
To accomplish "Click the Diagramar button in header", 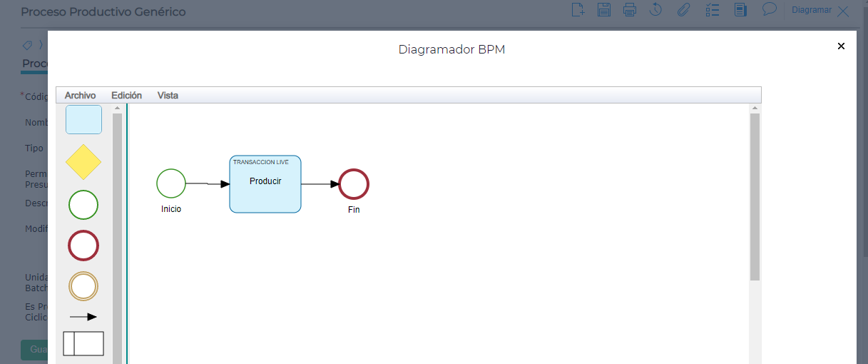I will pos(812,10).
